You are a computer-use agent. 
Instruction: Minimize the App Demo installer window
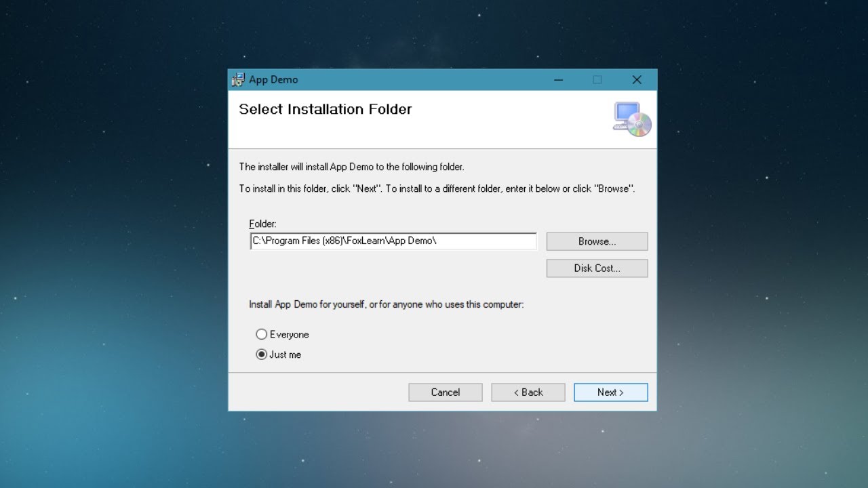click(x=558, y=80)
